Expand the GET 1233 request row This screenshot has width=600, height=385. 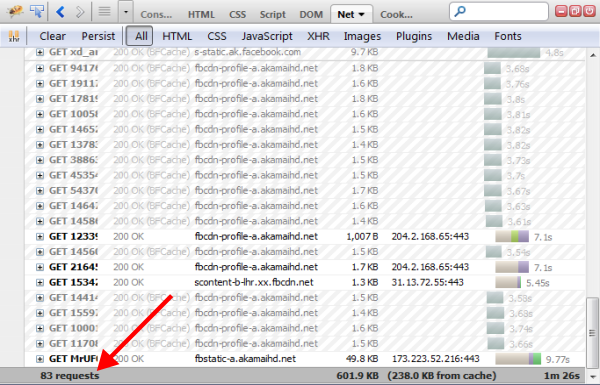(40, 237)
